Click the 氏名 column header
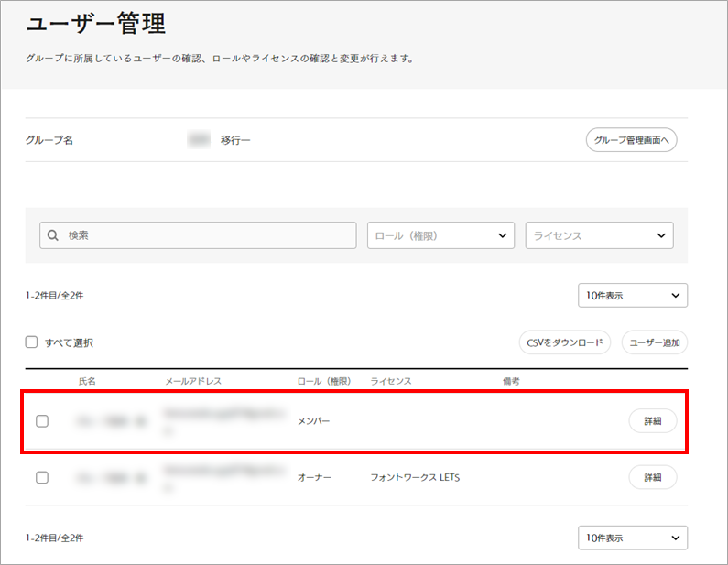This screenshot has height=565, width=728. pyautogui.click(x=87, y=380)
